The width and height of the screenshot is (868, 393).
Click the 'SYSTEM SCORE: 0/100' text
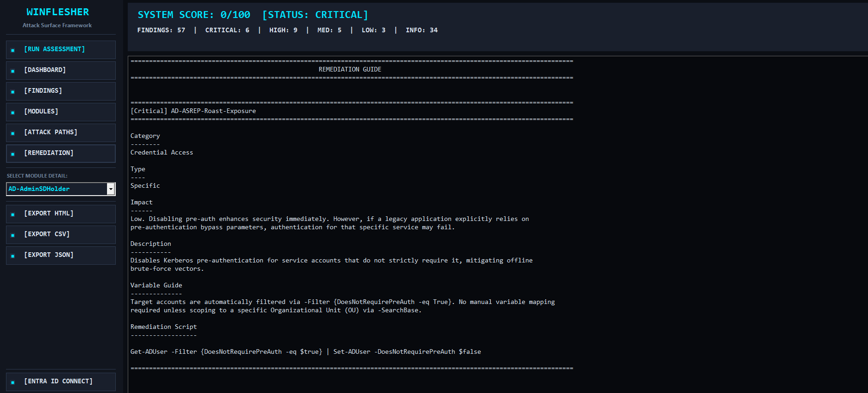coord(194,15)
